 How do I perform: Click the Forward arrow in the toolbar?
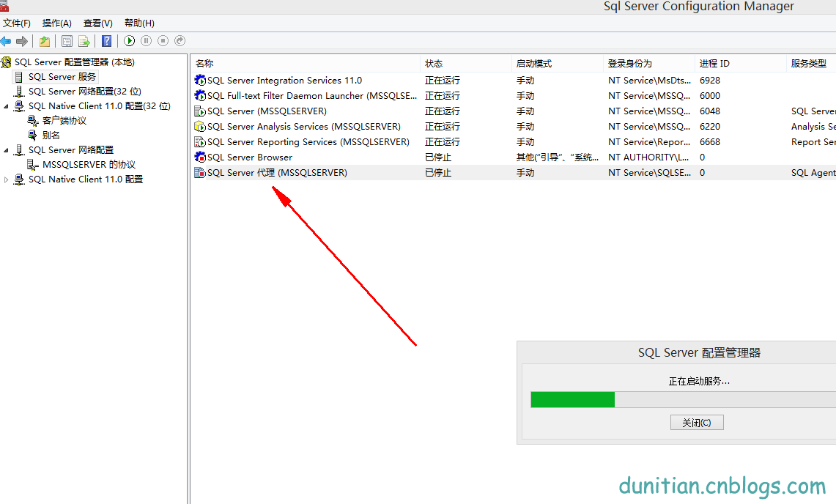(22, 41)
